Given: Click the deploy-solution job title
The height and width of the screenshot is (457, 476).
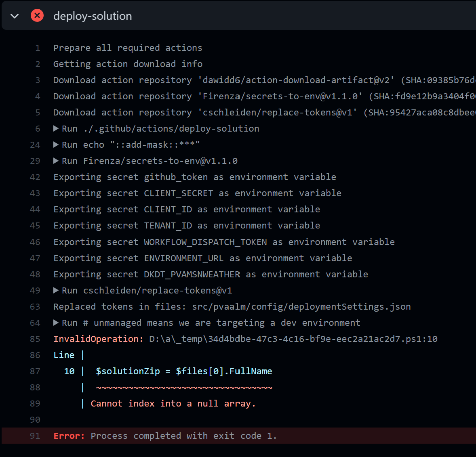Looking at the screenshot, I should 92,16.
